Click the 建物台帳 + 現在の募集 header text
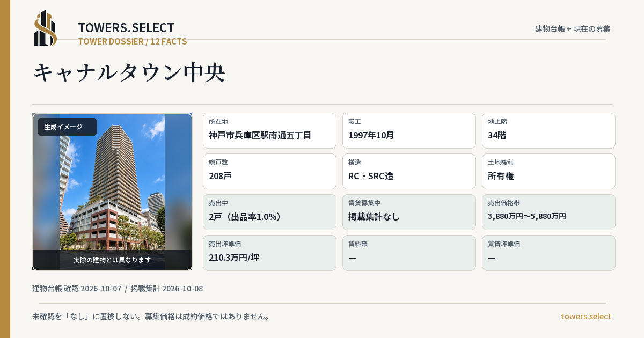644x338 pixels. (x=573, y=29)
